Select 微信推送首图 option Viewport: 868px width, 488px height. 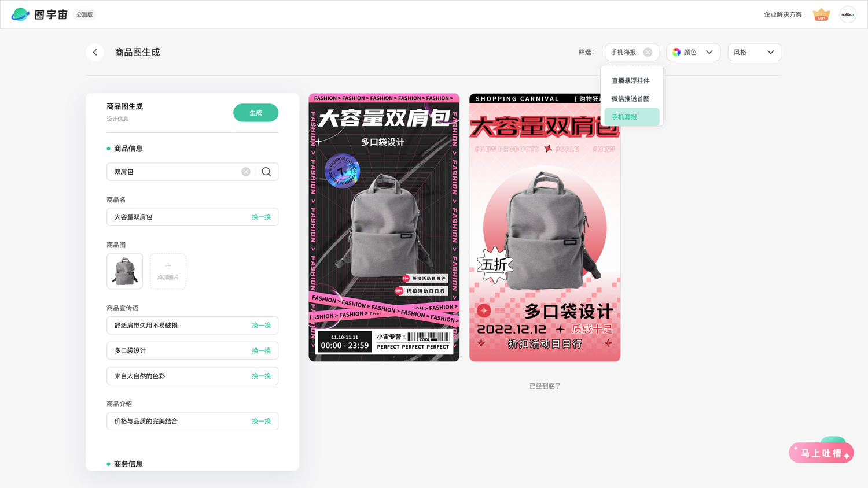(631, 99)
